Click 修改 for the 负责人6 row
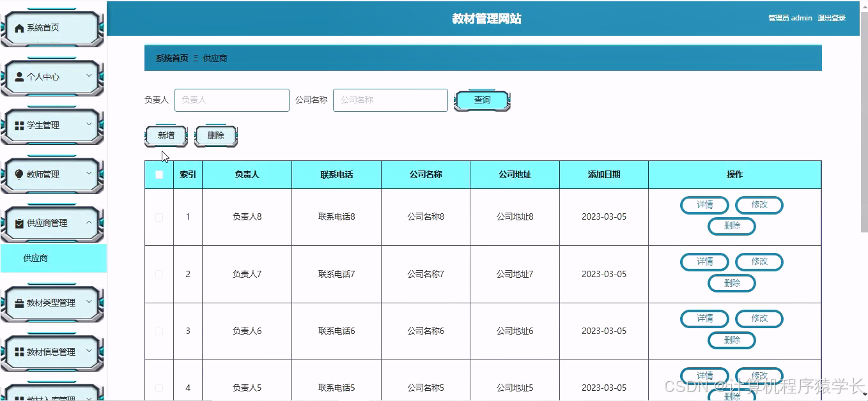This screenshot has width=868, height=401. [x=759, y=319]
